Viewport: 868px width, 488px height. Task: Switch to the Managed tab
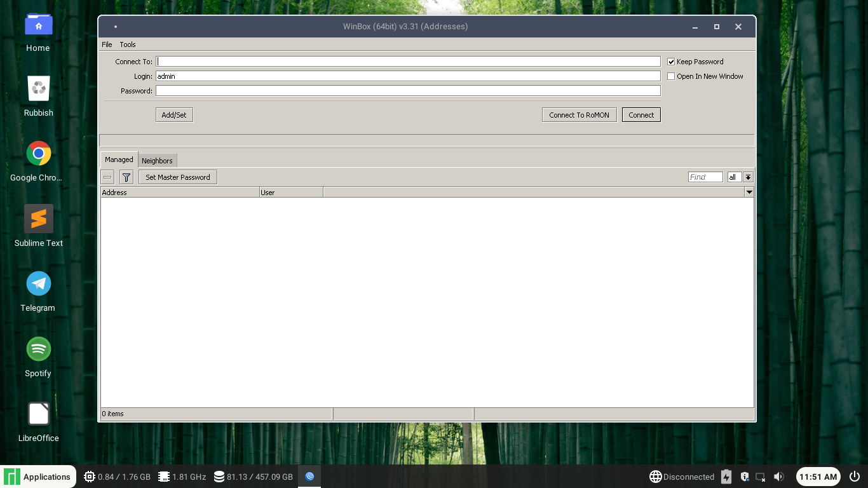(119, 159)
